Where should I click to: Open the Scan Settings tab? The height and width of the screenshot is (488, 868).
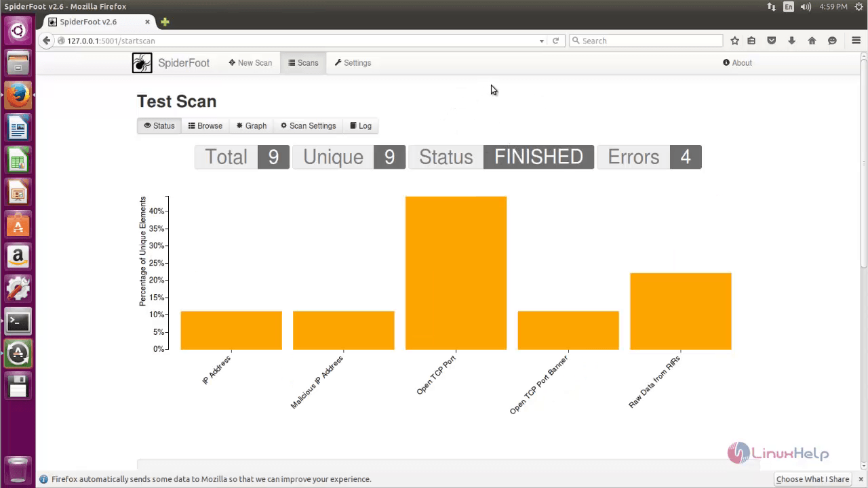(309, 126)
